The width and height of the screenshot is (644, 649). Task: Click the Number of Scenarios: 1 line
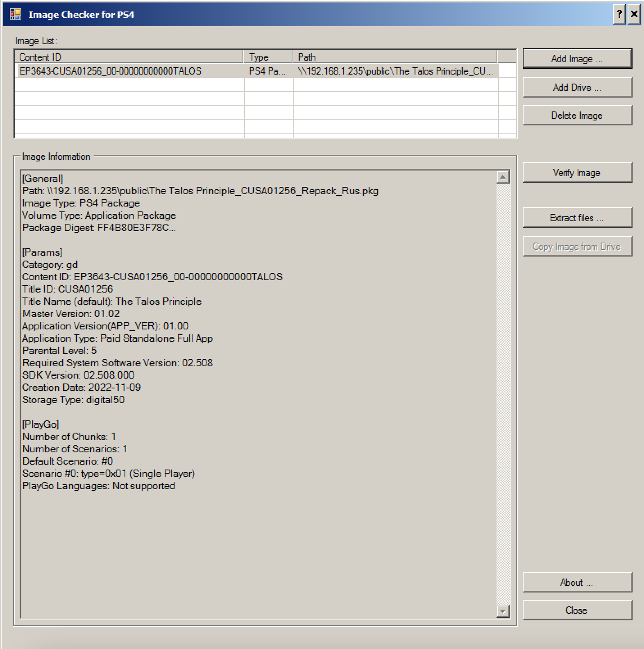pos(75,449)
